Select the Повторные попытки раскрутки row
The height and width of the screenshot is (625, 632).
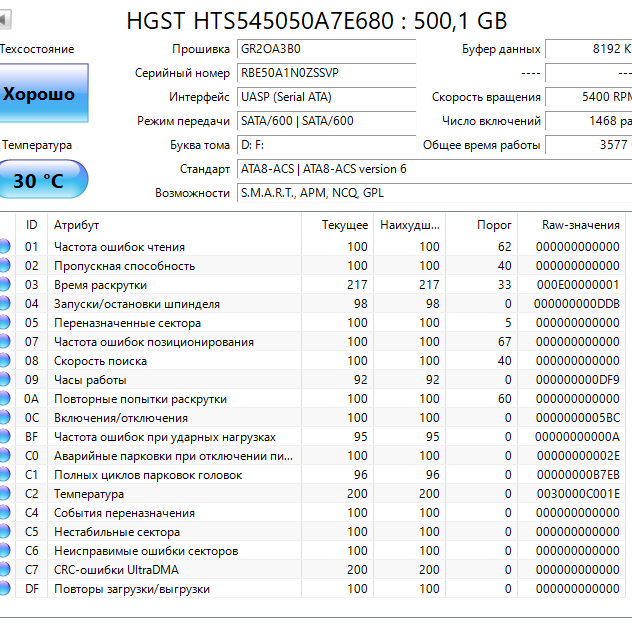pyautogui.click(x=312, y=399)
